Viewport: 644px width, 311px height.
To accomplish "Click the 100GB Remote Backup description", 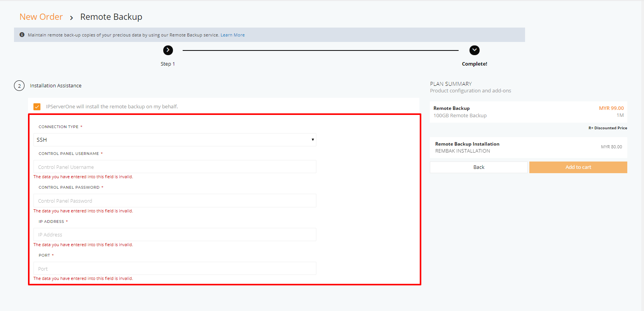I will click(x=460, y=116).
